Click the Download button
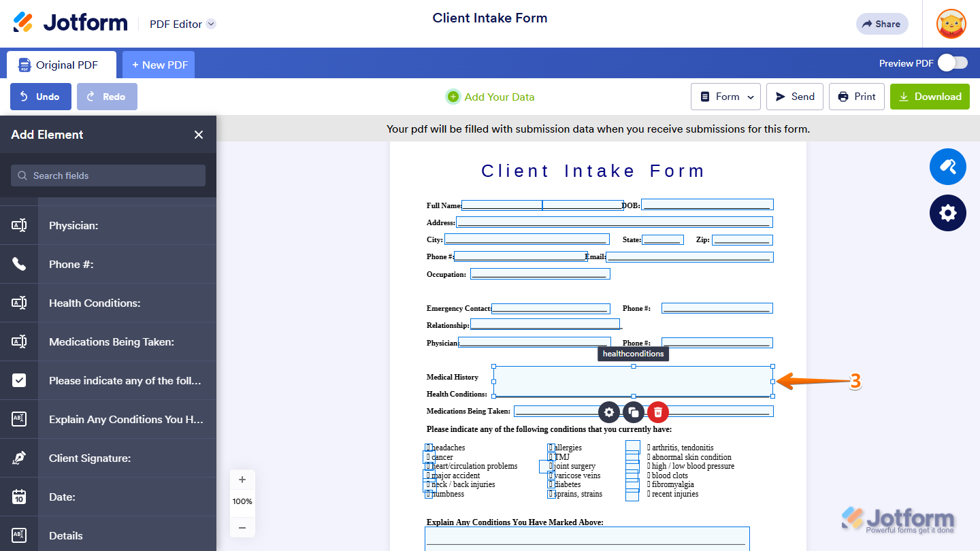Image resolution: width=980 pixels, height=551 pixels. click(x=930, y=97)
